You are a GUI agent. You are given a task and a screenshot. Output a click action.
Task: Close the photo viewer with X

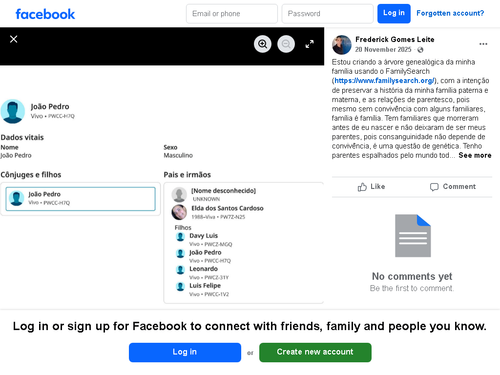[x=14, y=39]
